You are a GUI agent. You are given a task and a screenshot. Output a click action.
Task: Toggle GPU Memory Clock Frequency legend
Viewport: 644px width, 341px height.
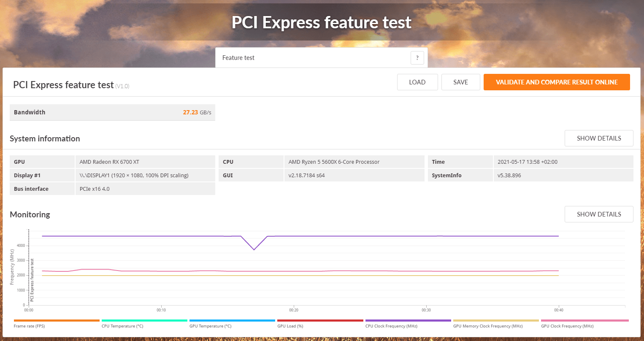pyautogui.click(x=496, y=321)
